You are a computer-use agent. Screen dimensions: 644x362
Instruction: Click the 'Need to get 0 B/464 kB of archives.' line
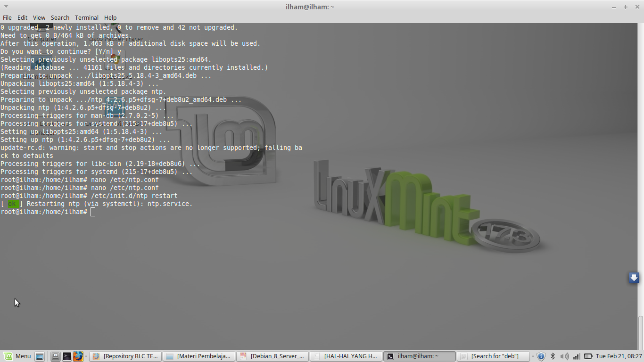[x=66, y=35]
